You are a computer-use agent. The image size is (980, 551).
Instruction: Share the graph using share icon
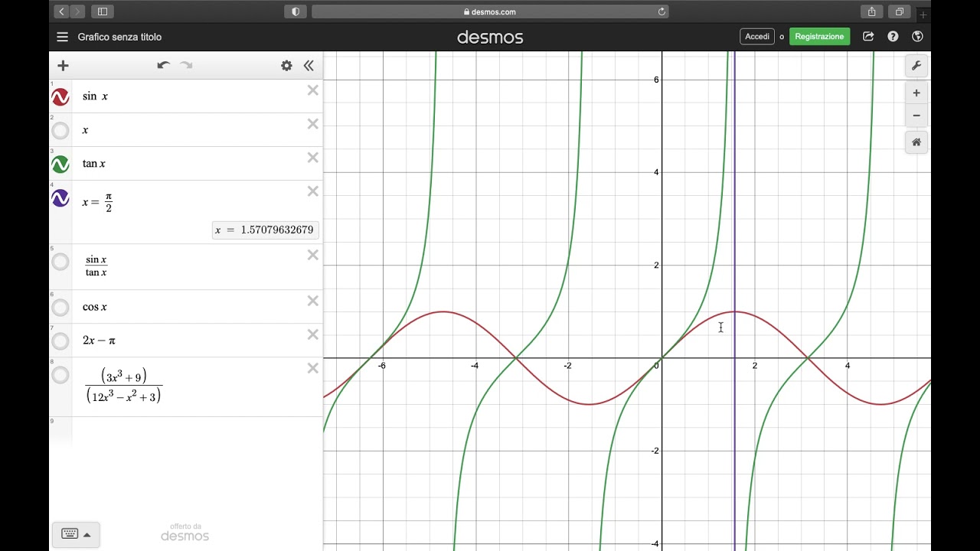tap(868, 37)
